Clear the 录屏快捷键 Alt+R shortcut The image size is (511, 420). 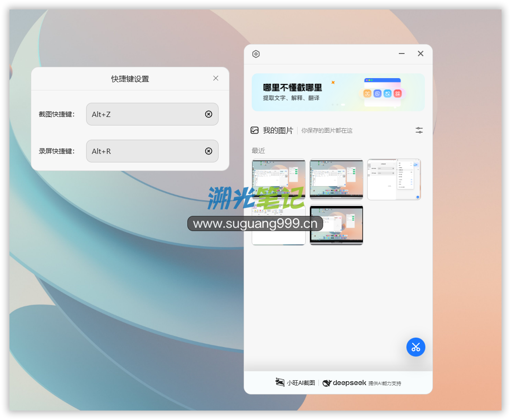[x=209, y=151]
